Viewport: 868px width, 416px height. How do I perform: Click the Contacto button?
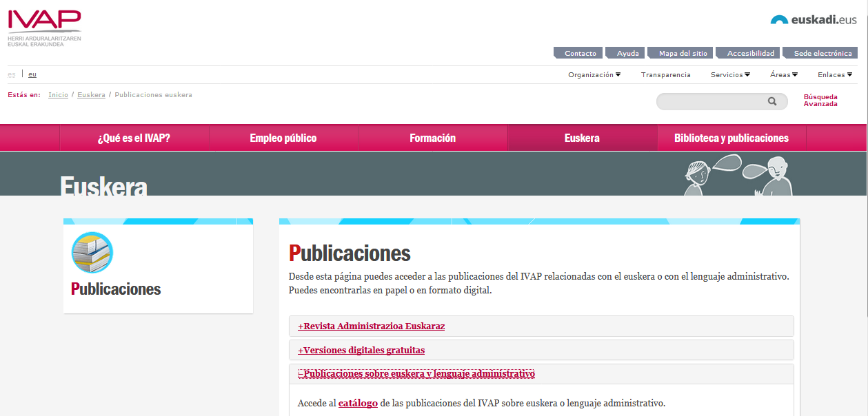coord(580,54)
